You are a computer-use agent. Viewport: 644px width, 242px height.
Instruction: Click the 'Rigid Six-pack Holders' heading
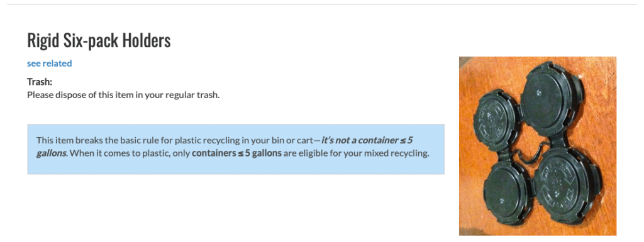[99, 40]
